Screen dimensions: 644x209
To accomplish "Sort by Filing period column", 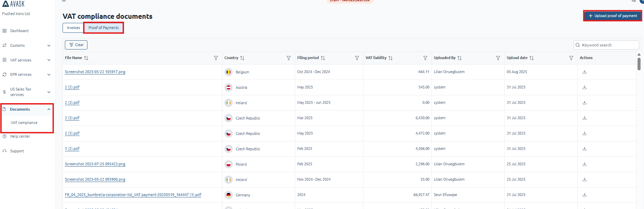I will pyautogui.click(x=323, y=58).
